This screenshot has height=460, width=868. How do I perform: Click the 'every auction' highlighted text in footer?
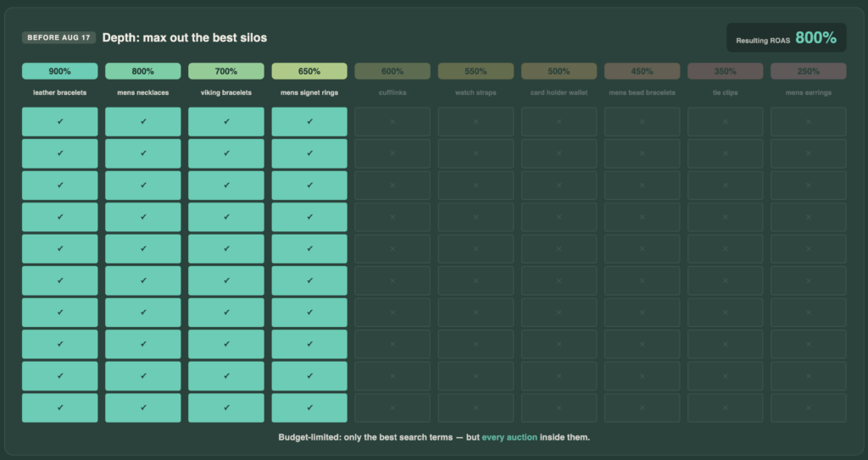click(x=509, y=437)
